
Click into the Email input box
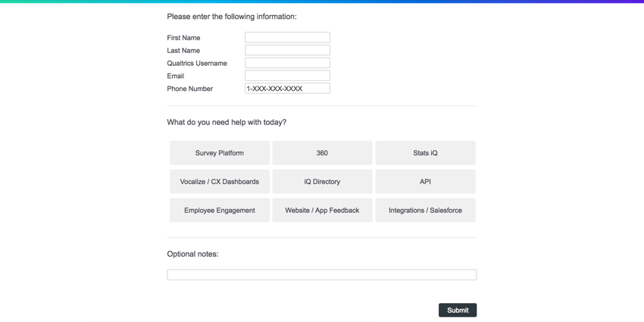tap(287, 76)
